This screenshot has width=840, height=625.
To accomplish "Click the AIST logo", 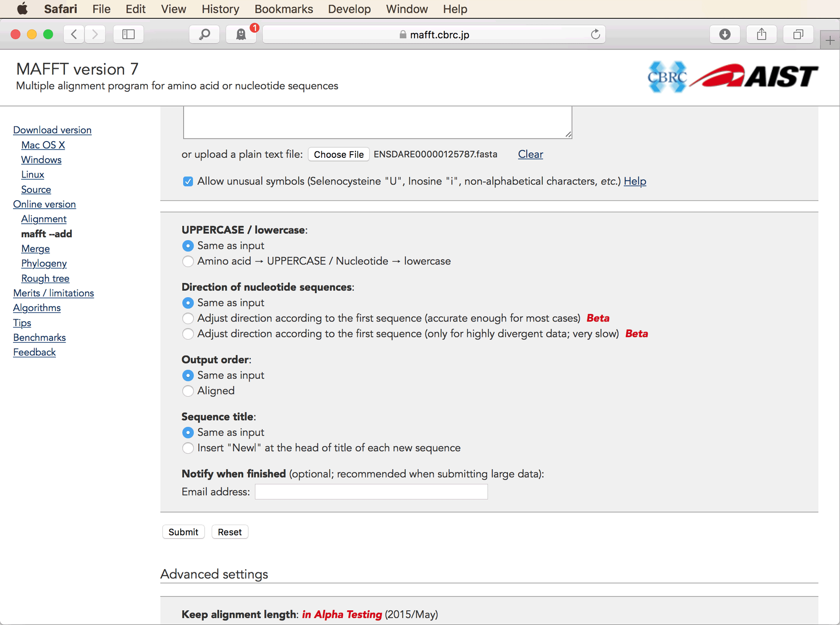I will (x=754, y=76).
